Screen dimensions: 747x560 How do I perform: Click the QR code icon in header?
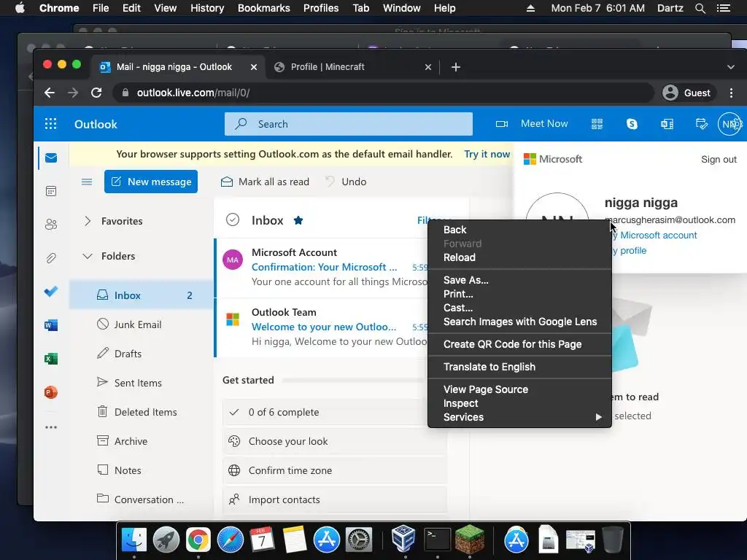click(597, 124)
